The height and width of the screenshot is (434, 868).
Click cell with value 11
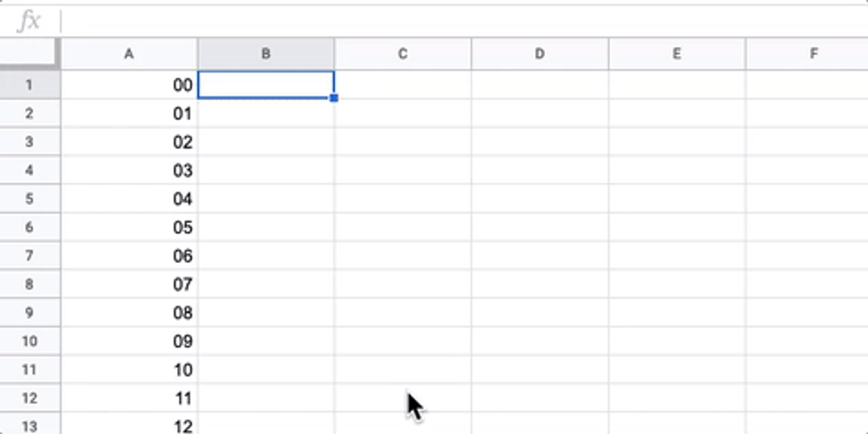pyautogui.click(x=129, y=398)
